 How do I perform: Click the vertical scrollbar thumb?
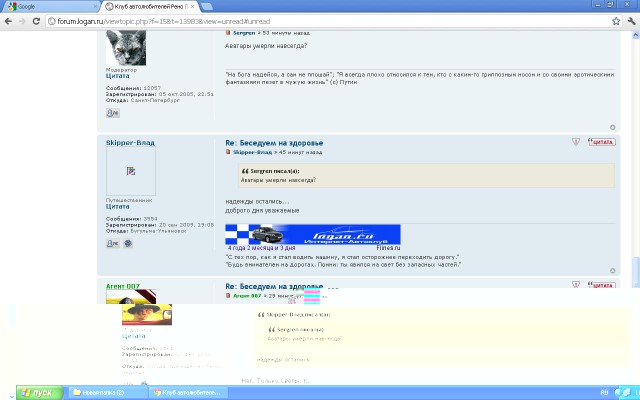point(636,273)
